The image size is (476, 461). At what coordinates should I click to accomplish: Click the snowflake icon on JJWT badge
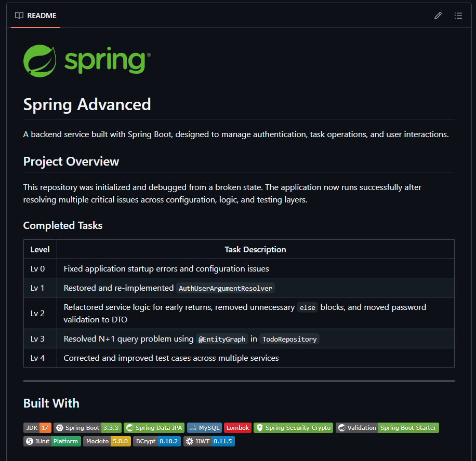(189, 441)
